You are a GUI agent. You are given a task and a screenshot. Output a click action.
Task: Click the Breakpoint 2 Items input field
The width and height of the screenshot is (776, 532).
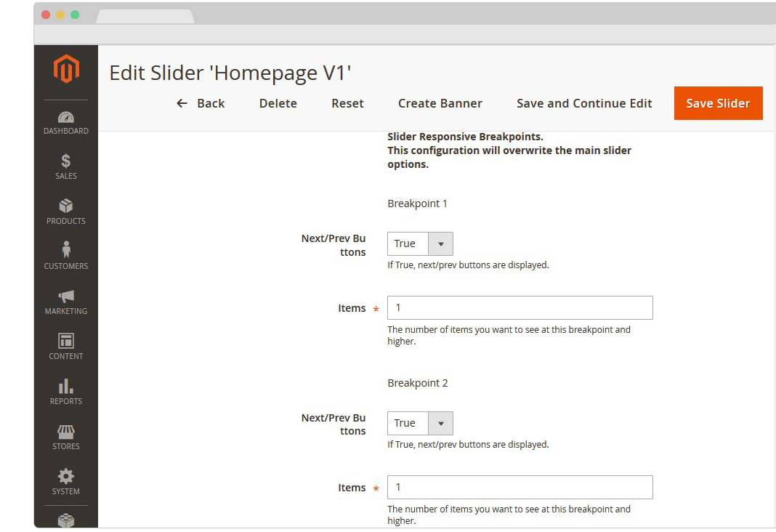[520, 488]
